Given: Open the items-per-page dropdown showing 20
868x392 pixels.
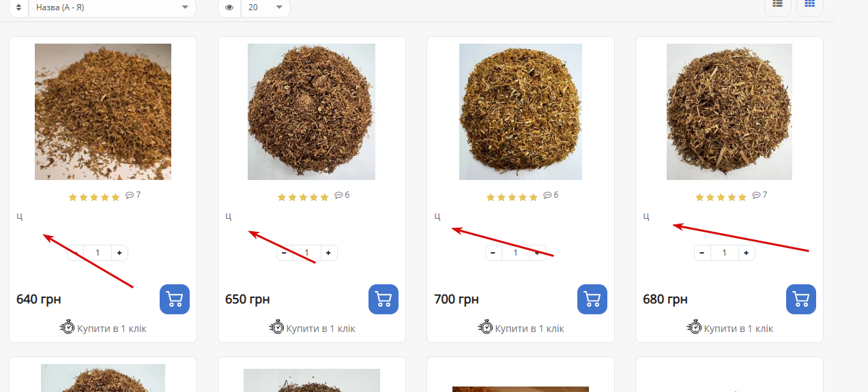Looking at the screenshot, I should [265, 7].
